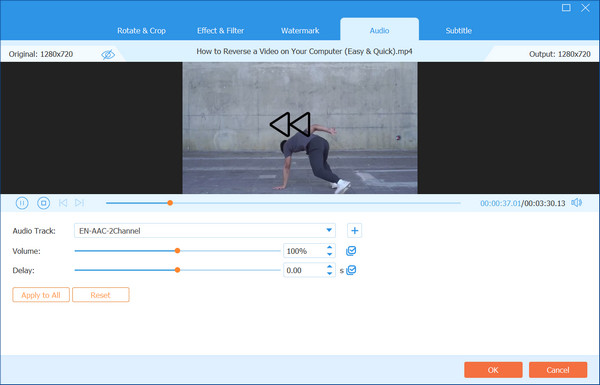Open the Subtitle tab
Image resolution: width=600 pixels, height=385 pixels.
[458, 31]
